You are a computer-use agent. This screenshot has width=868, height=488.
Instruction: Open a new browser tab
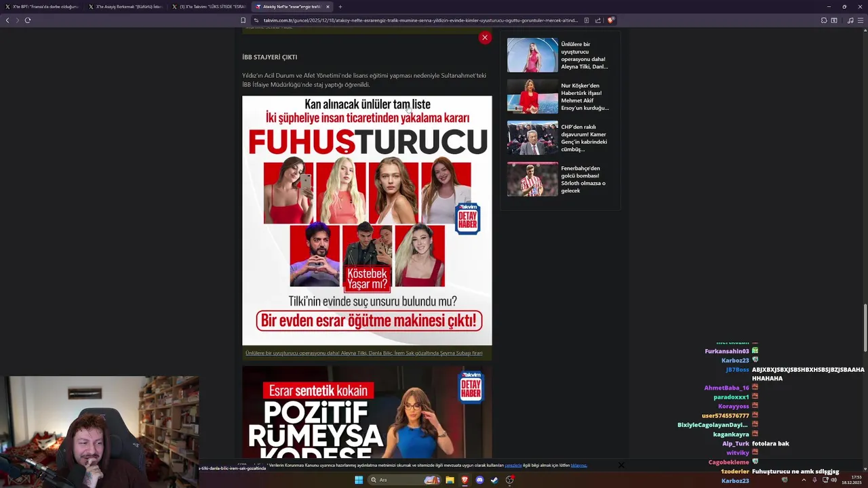(x=340, y=7)
